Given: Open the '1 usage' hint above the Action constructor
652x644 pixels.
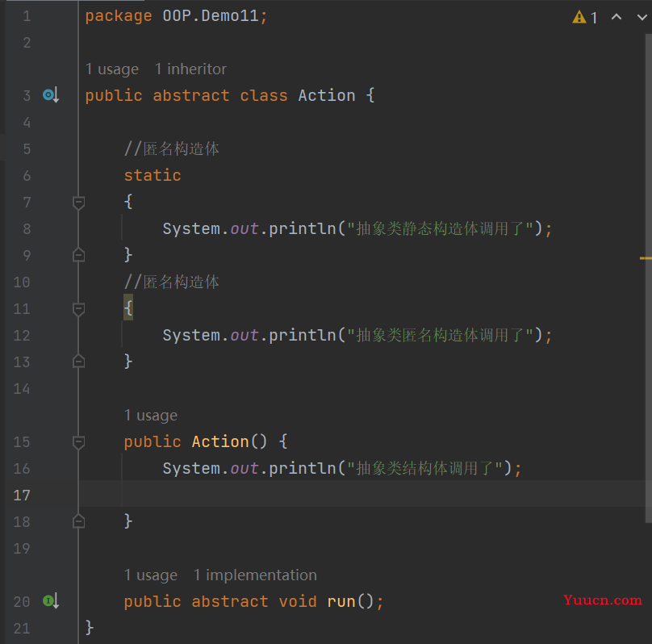Looking at the screenshot, I should [151, 415].
